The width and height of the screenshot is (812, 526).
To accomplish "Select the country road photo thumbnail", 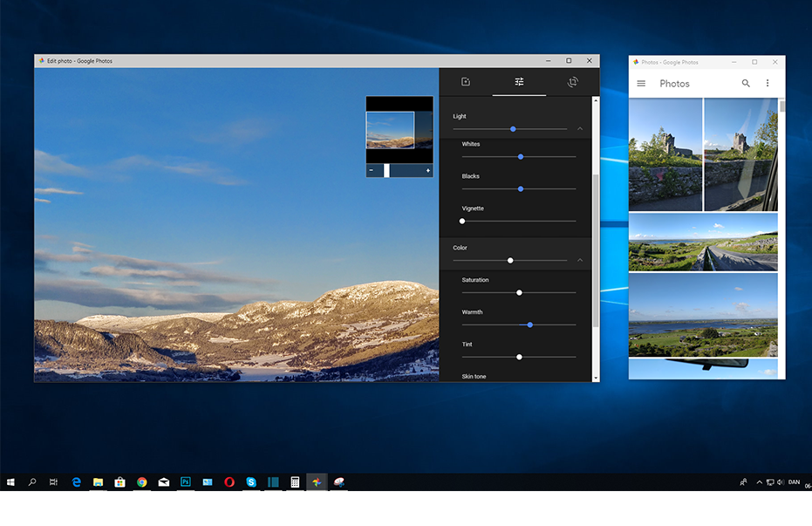I will [703, 243].
